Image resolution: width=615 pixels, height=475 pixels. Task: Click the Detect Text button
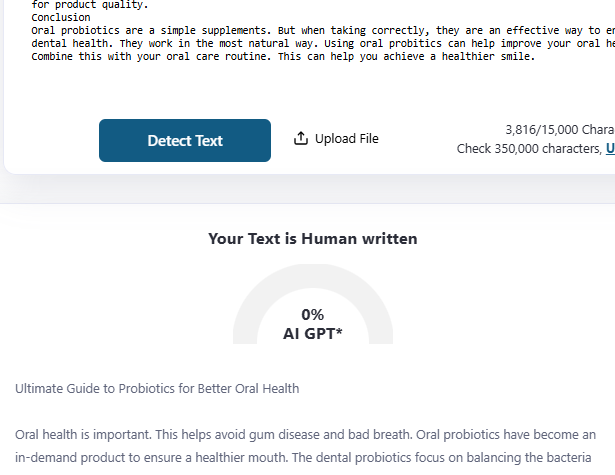(x=185, y=140)
